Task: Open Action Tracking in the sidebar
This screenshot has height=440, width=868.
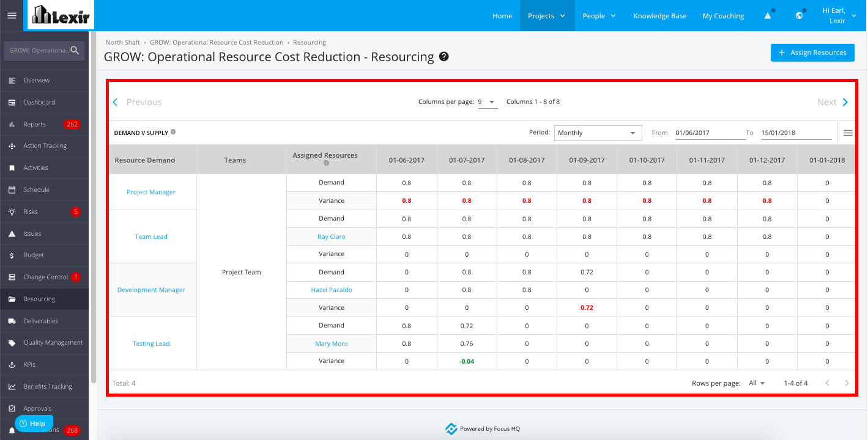Action: click(x=44, y=146)
